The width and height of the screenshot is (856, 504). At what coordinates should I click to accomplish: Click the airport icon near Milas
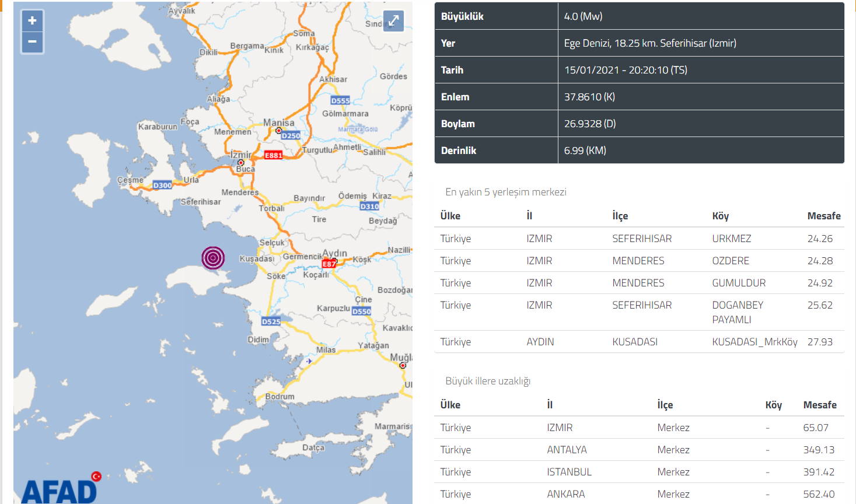309,361
